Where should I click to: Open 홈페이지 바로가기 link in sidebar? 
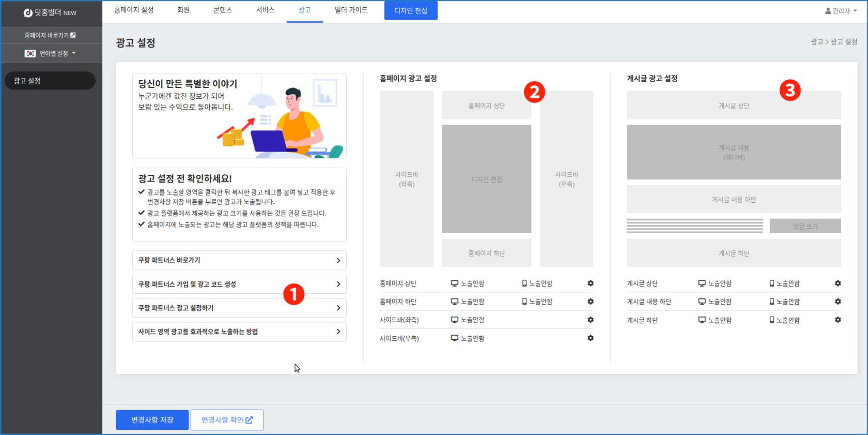(x=50, y=35)
